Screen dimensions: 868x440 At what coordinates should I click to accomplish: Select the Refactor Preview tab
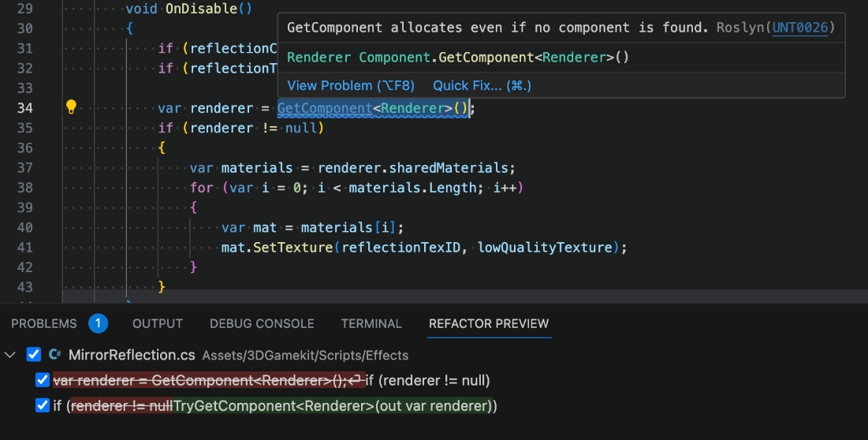[x=489, y=323]
